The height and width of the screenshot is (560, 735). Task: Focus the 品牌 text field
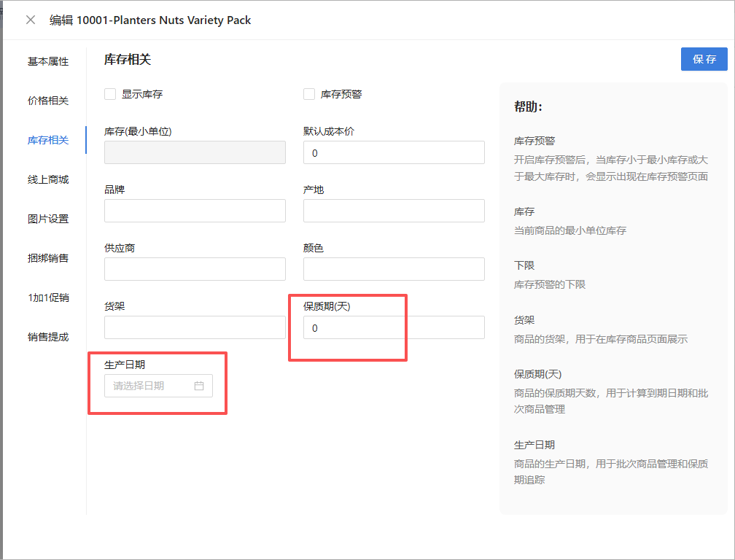195,211
